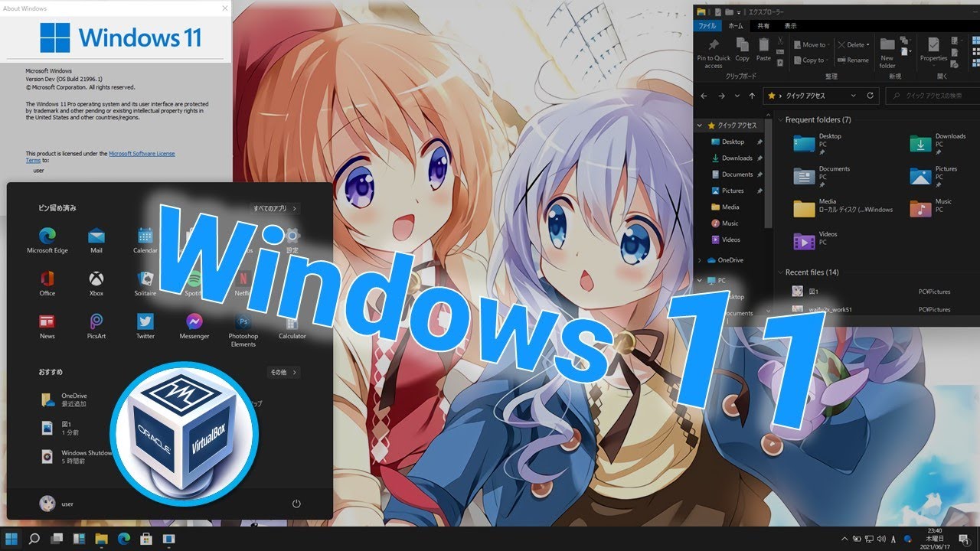The image size is (980, 551).
Task: Click the Start button on taskbar
Action: click(x=12, y=539)
